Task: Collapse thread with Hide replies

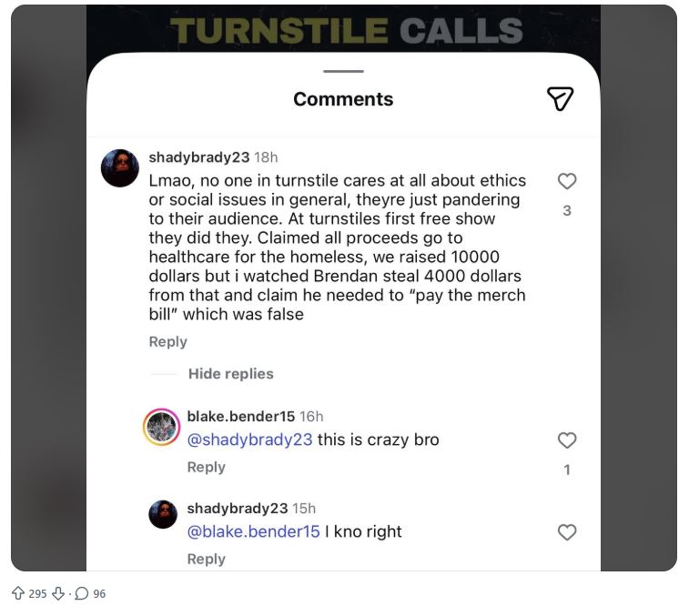Action: 231,374
